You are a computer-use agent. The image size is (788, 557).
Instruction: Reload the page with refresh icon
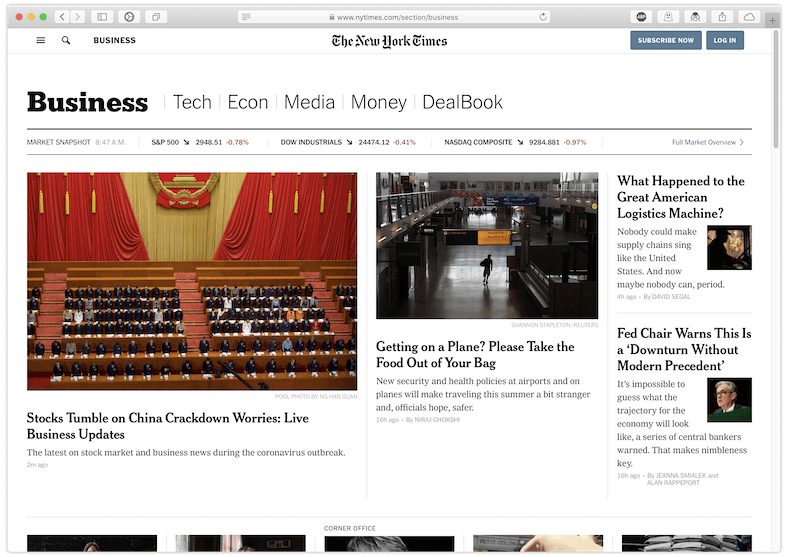pyautogui.click(x=543, y=17)
